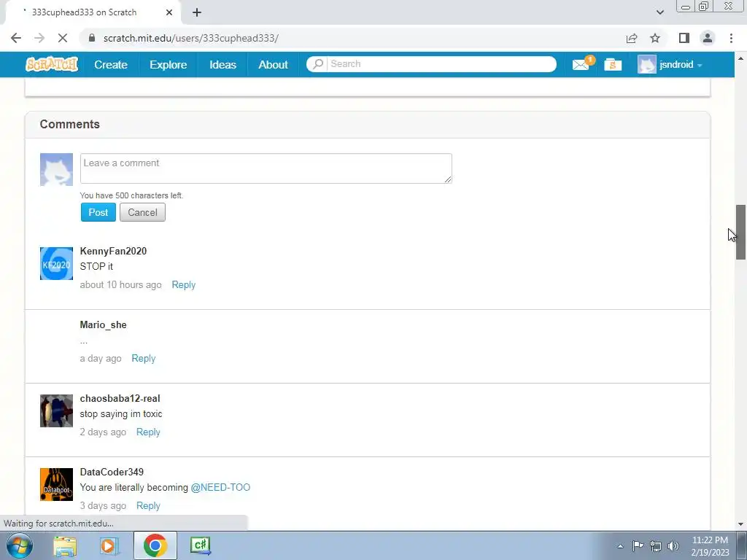
Task: Open Windows Media Player from taskbar
Action: point(109,545)
